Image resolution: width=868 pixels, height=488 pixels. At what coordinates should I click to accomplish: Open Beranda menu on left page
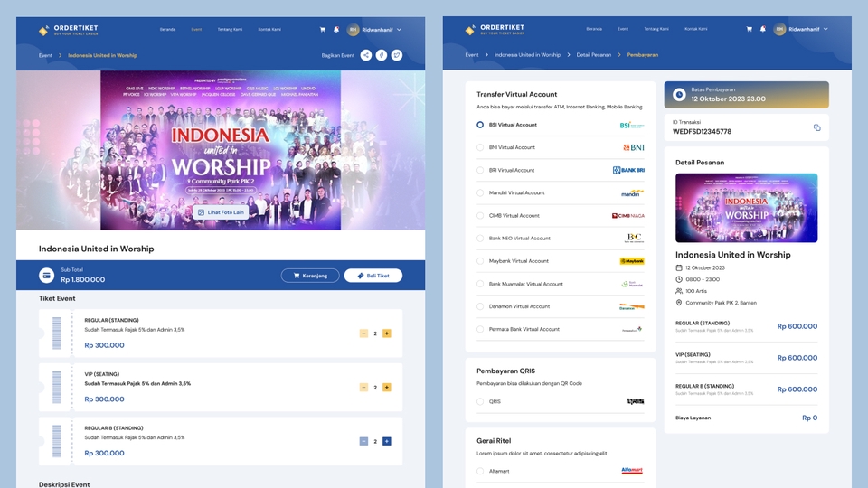tap(168, 29)
